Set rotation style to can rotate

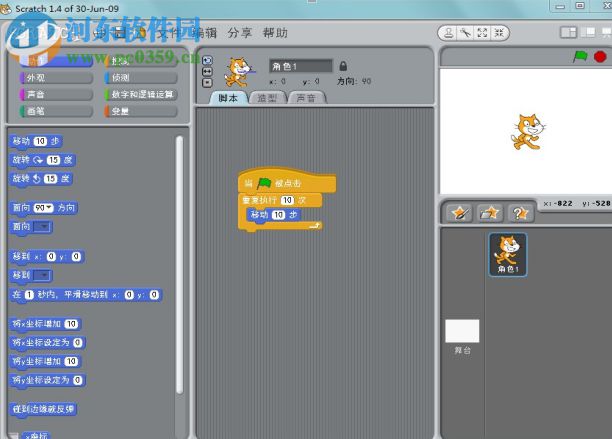pos(207,60)
